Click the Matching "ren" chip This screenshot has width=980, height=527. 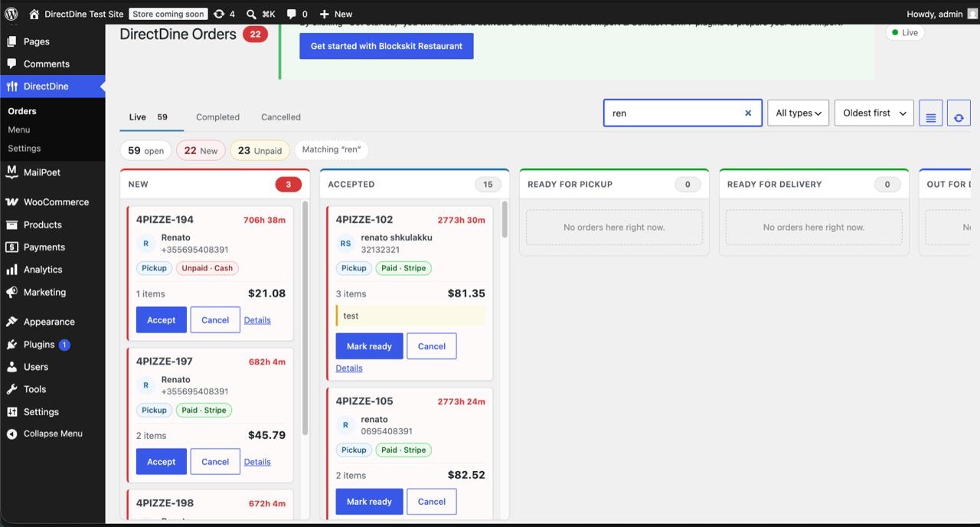[x=332, y=149]
